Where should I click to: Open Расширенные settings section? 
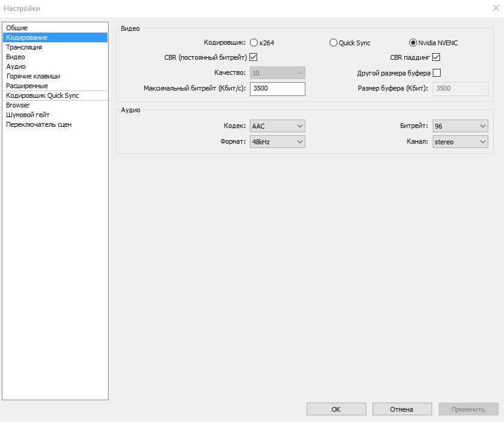pyautogui.click(x=55, y=86)
